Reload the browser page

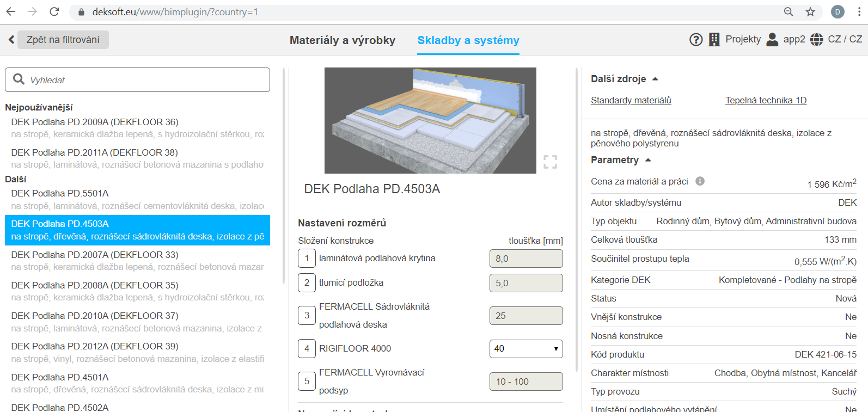click(x=54, y=12)
